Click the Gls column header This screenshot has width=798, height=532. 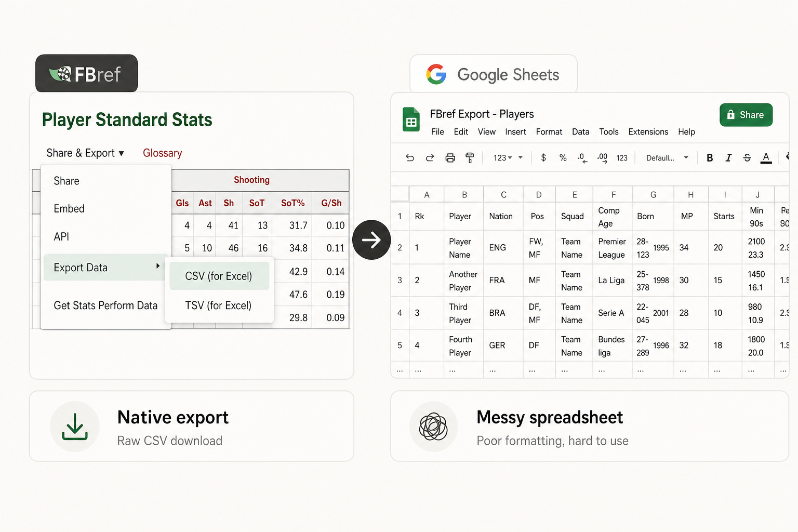182,203
